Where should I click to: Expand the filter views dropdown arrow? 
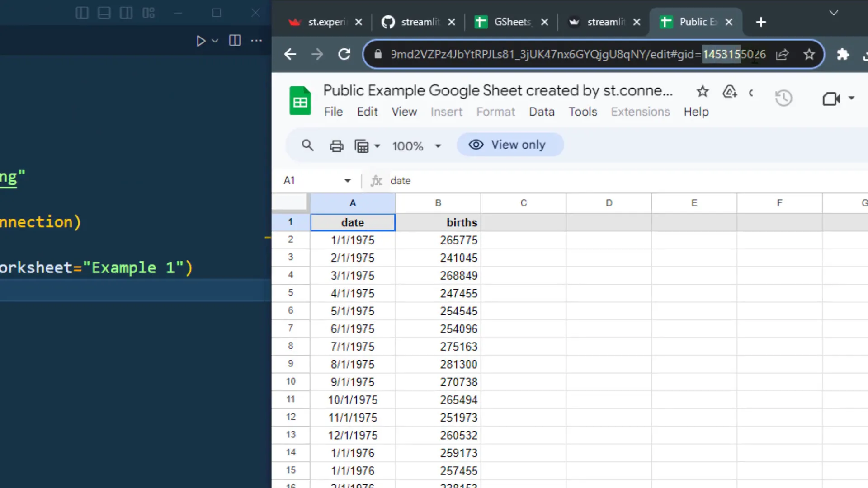377,146
